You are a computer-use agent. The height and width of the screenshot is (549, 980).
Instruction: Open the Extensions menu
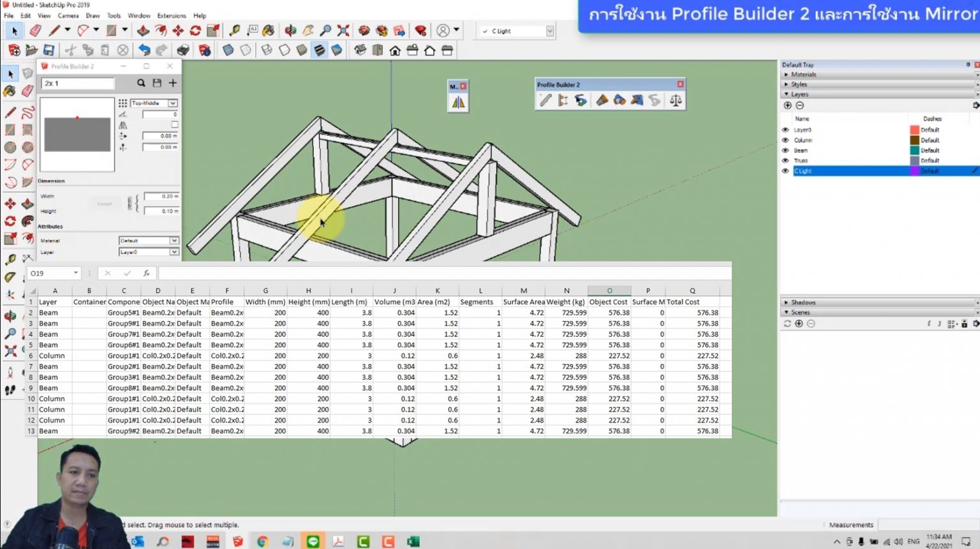click(172, 15)
